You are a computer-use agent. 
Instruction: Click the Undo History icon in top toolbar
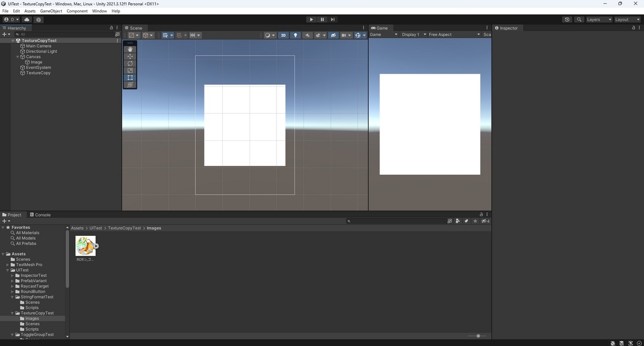(567, 19)
